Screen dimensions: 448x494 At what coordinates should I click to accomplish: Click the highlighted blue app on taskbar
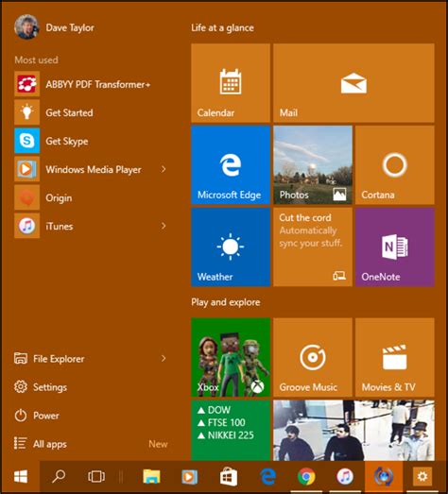[384, 477]
